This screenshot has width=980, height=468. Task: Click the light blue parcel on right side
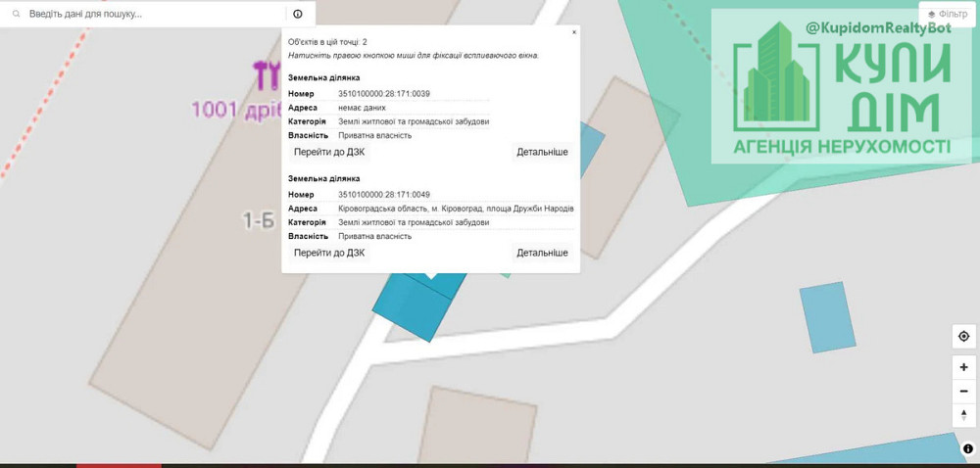828,316
